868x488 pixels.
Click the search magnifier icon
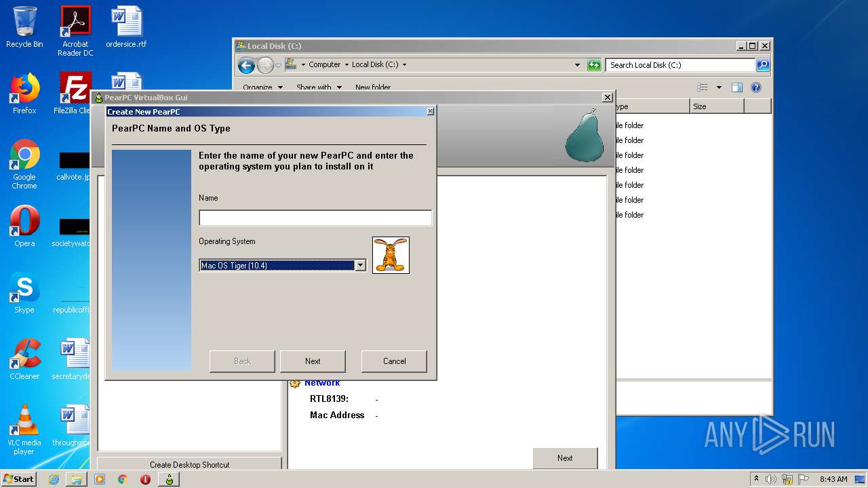click(x=763, y=65)
